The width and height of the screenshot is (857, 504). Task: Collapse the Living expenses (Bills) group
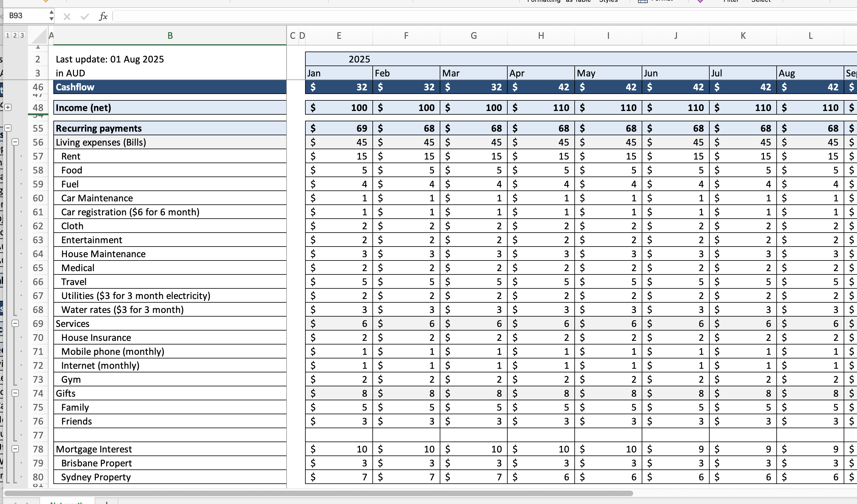coord(16,142)
